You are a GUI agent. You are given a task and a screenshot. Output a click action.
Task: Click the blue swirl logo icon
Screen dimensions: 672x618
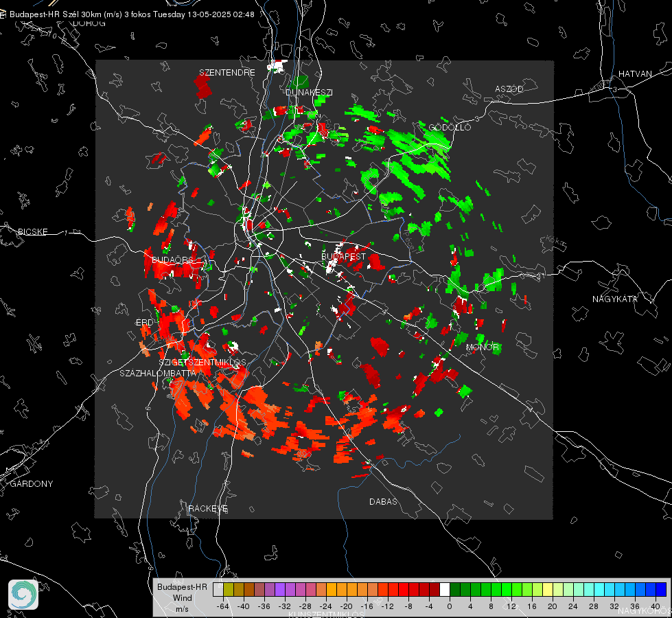click(x=23, y=595)
